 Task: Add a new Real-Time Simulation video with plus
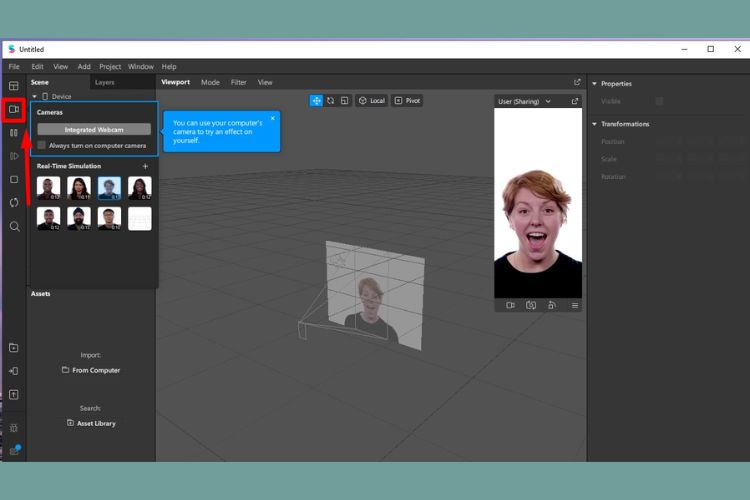tap(145, 166)
